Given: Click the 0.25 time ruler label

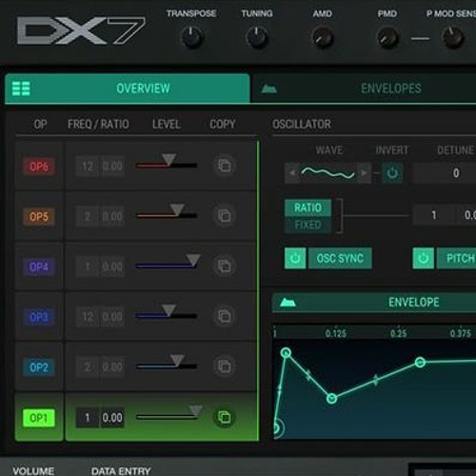Looking at the screenshot, I should 399,333.
